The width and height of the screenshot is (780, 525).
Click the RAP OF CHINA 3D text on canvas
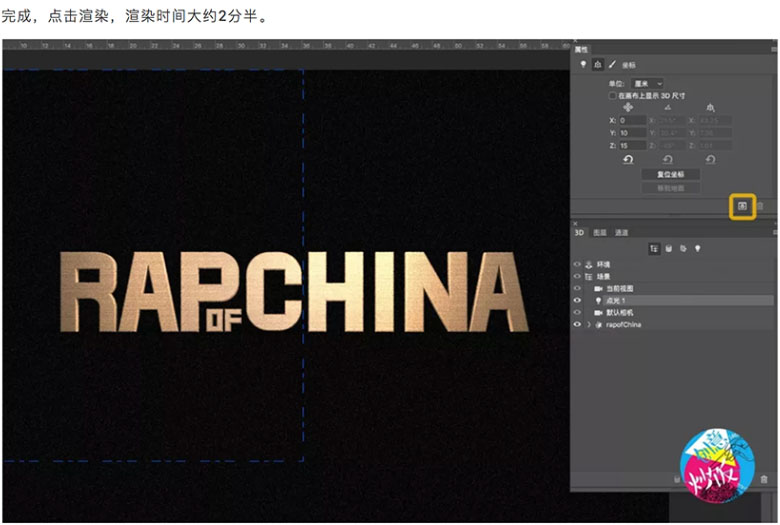click(x=293, y=292)
